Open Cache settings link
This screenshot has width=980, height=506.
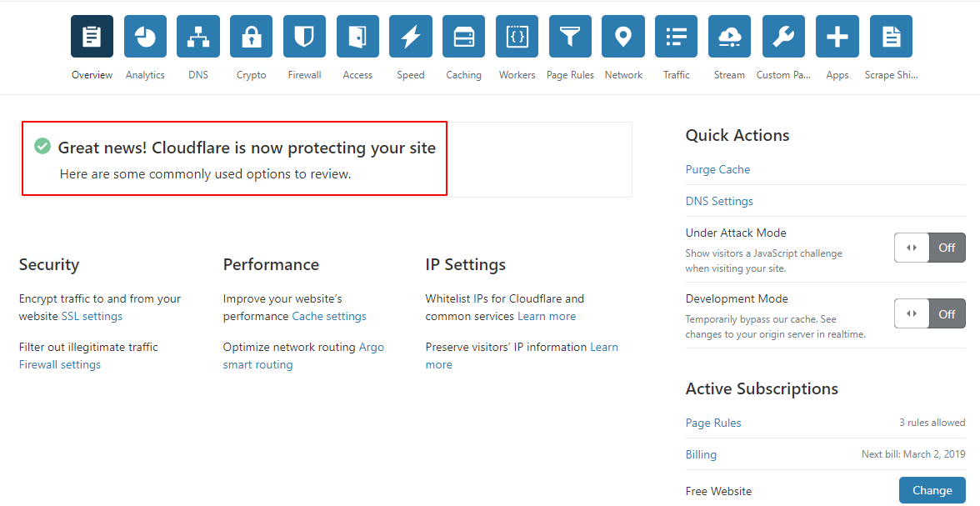(x=329, y=317)
